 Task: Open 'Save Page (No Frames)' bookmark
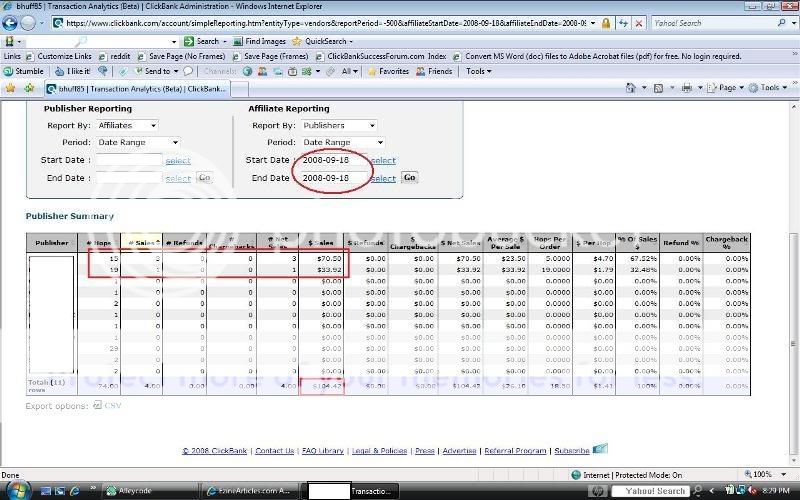click(182, 56)
